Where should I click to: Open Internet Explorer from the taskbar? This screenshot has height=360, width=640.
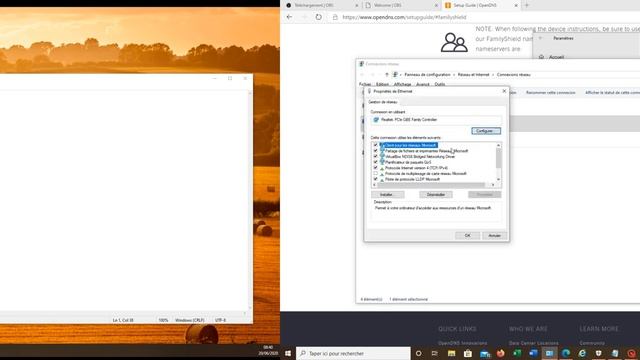click(582, 353)
